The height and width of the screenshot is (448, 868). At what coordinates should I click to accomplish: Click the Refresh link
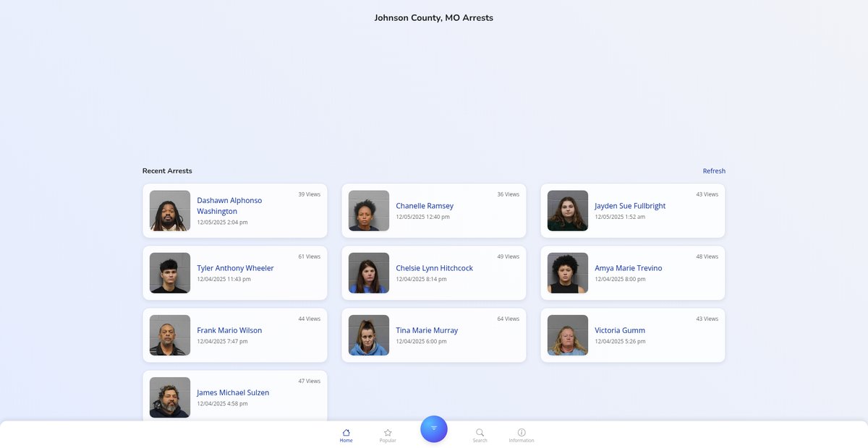pyautogui.click(x=714, y=171)
